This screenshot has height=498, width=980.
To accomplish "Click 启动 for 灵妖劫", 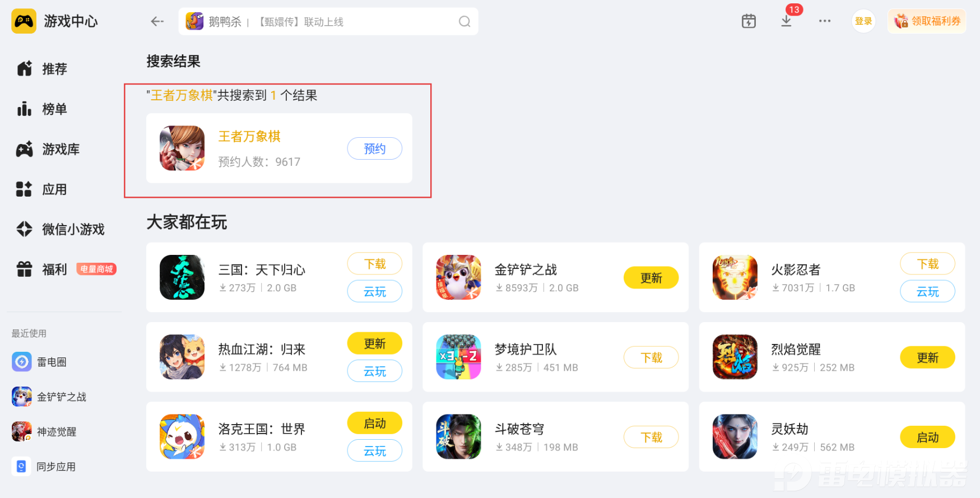I will pos(927,437).
